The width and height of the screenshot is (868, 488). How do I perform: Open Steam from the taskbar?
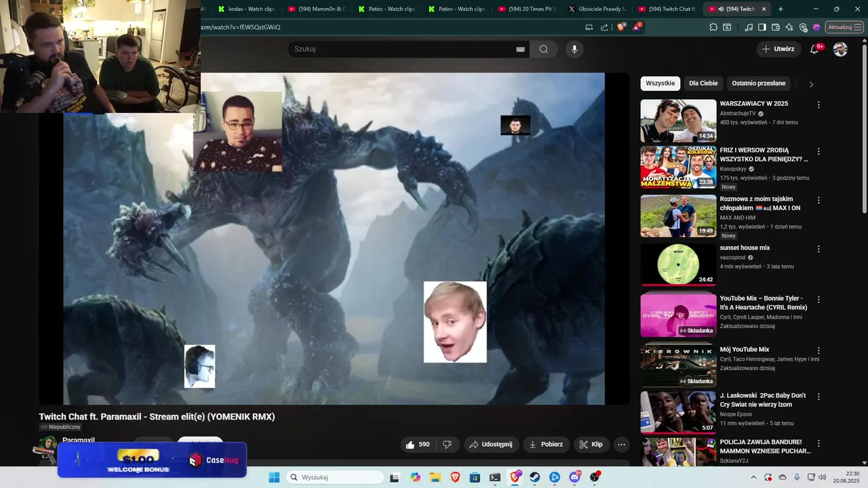point(534,477)
